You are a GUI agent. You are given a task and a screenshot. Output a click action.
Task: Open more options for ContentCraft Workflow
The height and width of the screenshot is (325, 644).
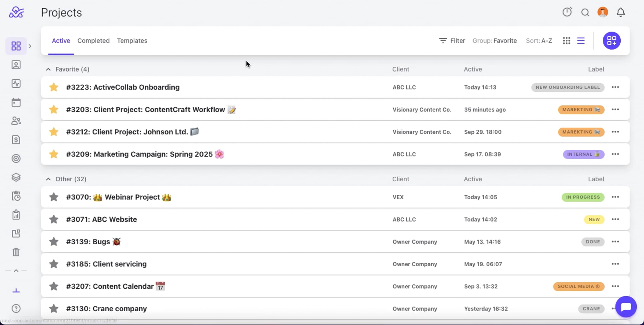[615, 109]
